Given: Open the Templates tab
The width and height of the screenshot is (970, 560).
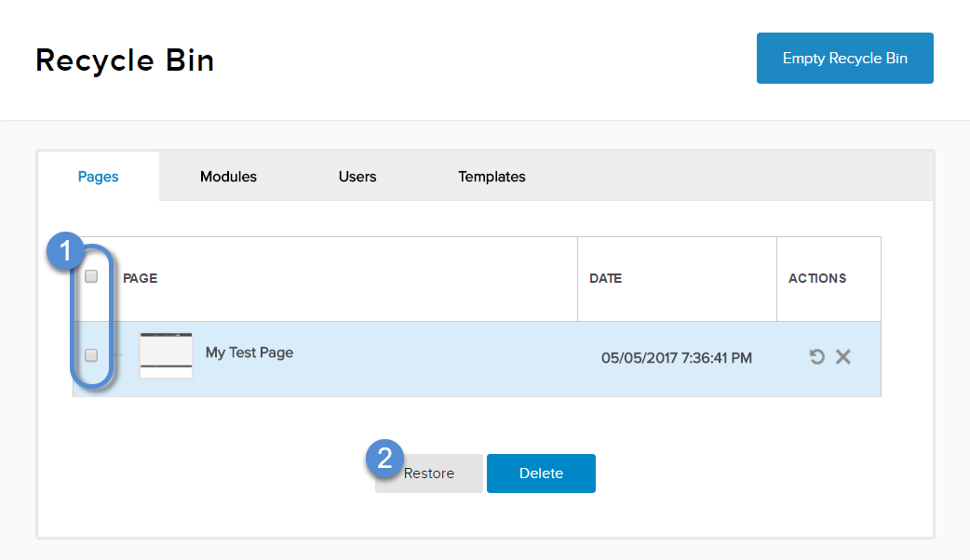Looking at the screenshot, I should 492,177.
